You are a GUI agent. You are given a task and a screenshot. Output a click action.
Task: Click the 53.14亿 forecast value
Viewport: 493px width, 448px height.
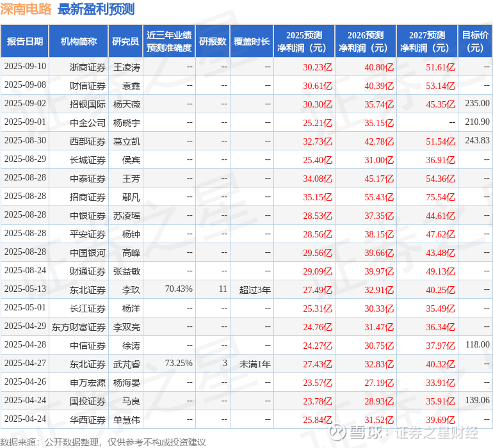[440, 86]
